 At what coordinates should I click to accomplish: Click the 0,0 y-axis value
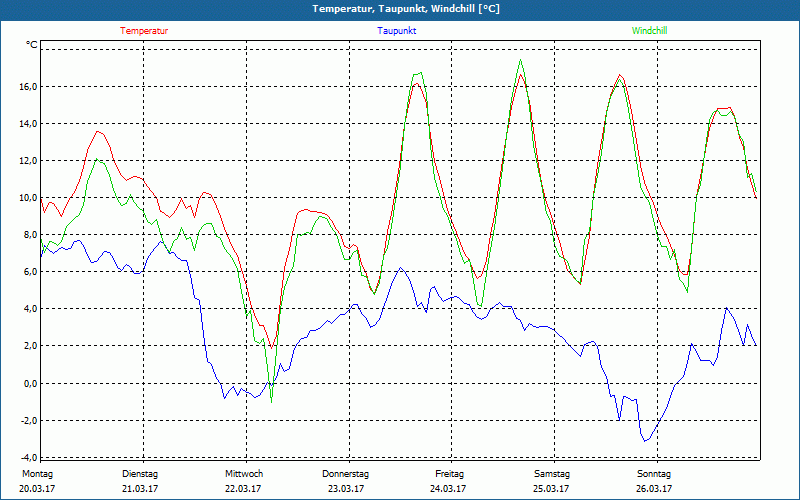pyautogui.click(x=31, y=383)
